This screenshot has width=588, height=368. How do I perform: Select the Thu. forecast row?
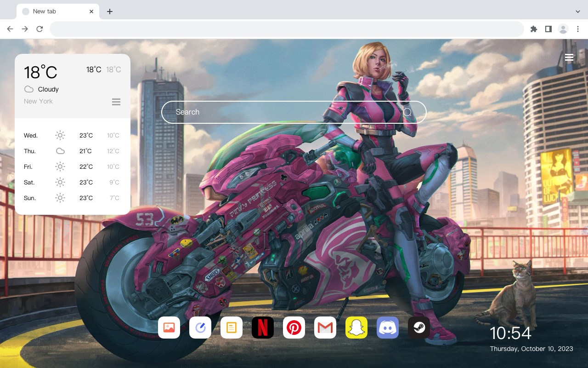[72, 151]
